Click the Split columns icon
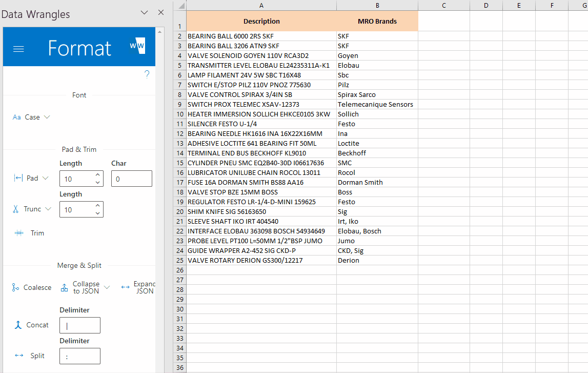588x373 pixels. [x=19, y=356]
